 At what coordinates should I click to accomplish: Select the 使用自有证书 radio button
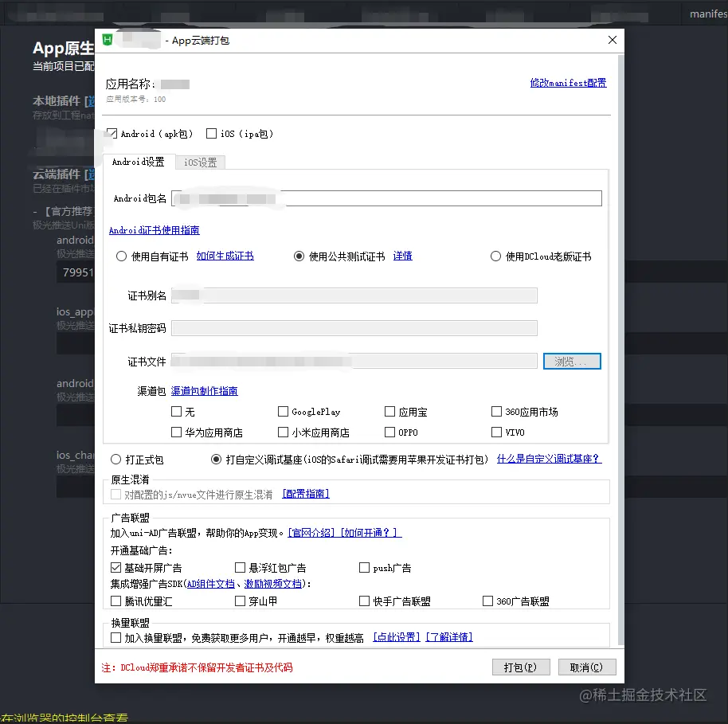point(121,256)
